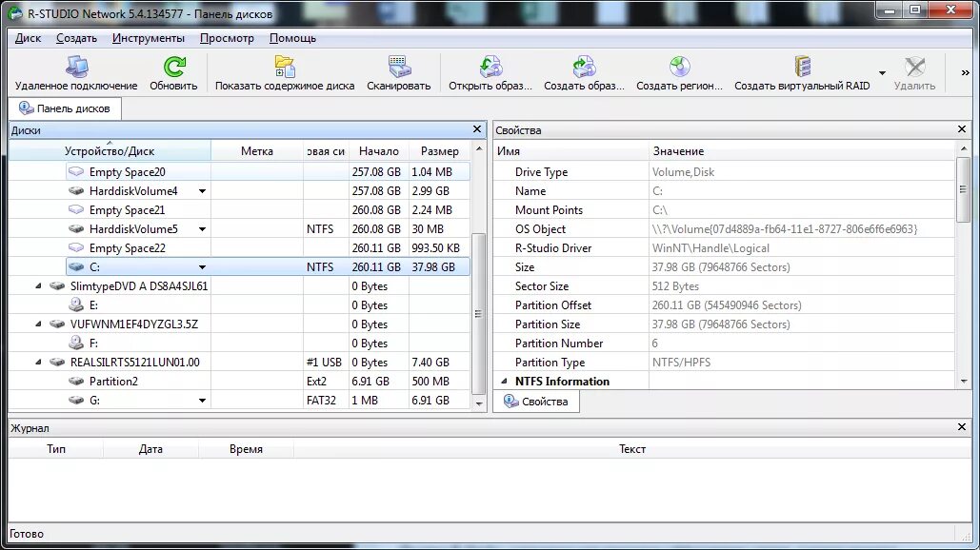This screenshot has width=980, height=550.
Task: Click Показать содержимое диска folder icon
Action: (x=285, y=67)
